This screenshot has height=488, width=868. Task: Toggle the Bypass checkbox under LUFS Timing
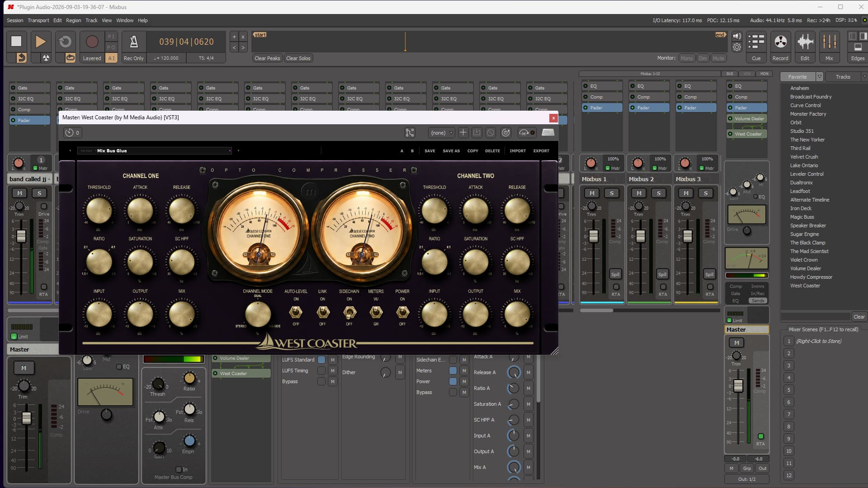pyautogui.click(x=321, y=381)
